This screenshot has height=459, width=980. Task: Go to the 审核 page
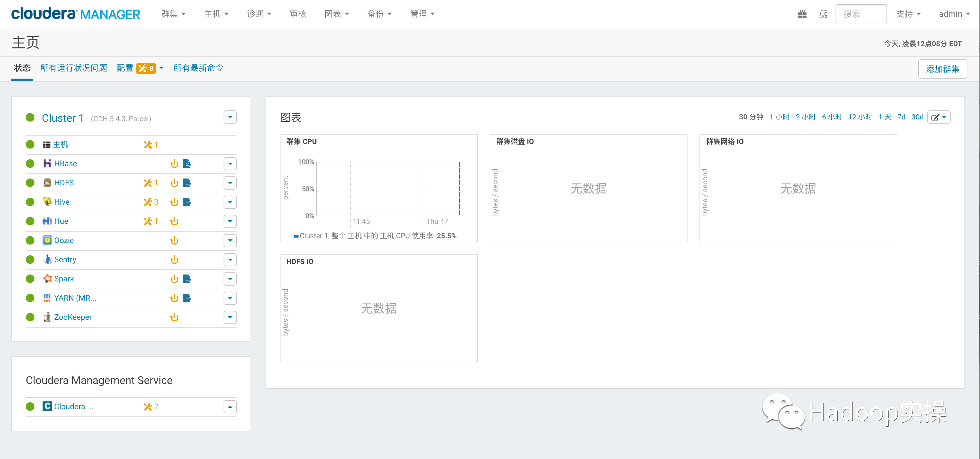point(298,14)
